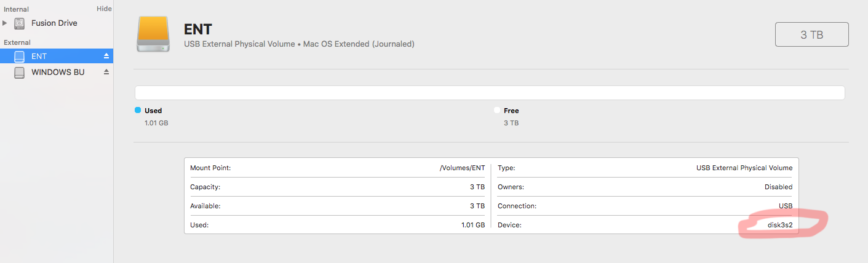Click the blue Used legend dot
Image resolution: width=868 pixels, height=263 pixels.
(x=138, y=111)
